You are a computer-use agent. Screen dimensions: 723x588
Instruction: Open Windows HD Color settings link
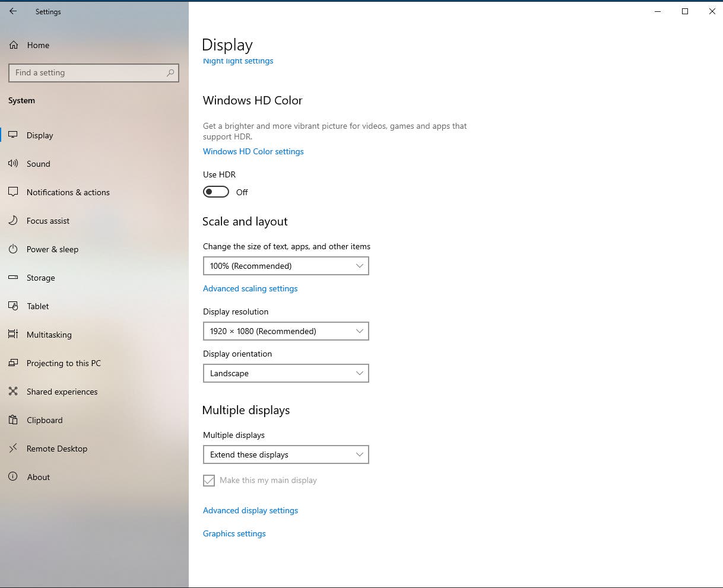pyautogui.click(x=253, y=151)
